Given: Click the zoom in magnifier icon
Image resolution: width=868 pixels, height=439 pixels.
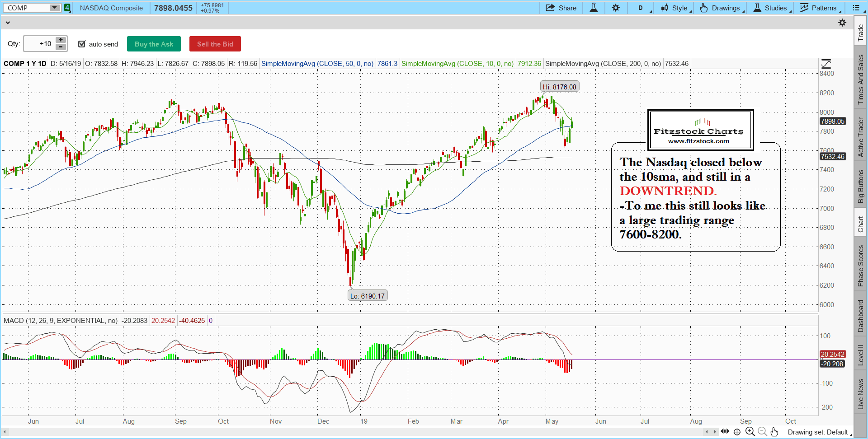Looking at the screenshot, I should tap(750, 432).
